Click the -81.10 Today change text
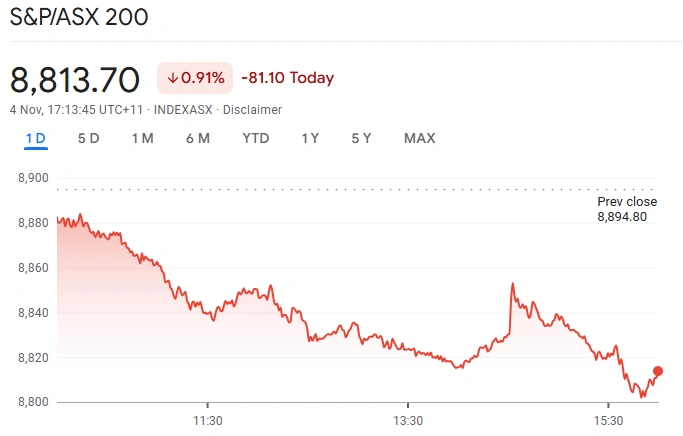This screenshot has height=436, width=683. pos(288,78)
